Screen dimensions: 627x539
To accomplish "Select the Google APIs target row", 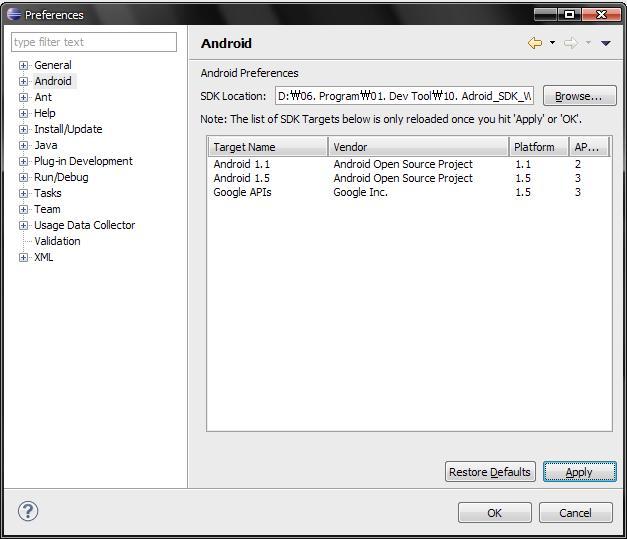I will click(x=409, y=192).
